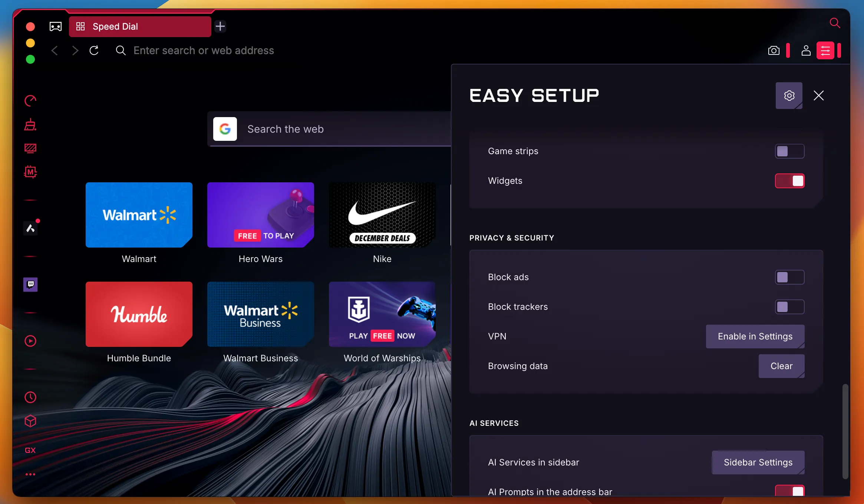Viewport: 864px width, 504px height.
Task: Enable Block trackers
Action: [x=789, y=306]
